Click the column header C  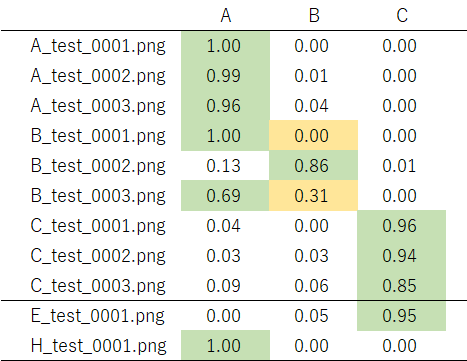(x=402, y=15)
